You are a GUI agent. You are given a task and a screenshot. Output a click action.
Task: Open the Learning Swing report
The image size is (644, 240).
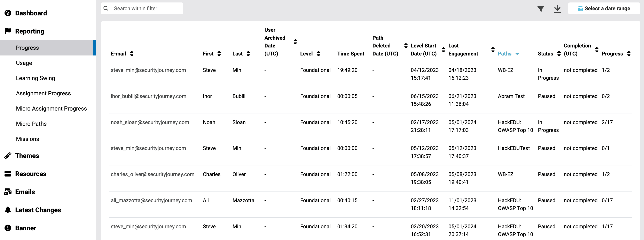(x=36, y=78)
